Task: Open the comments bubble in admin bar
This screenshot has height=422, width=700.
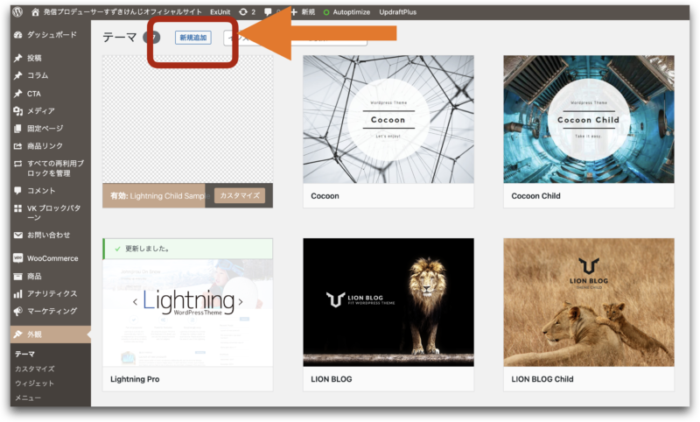Action: (268, 12)
